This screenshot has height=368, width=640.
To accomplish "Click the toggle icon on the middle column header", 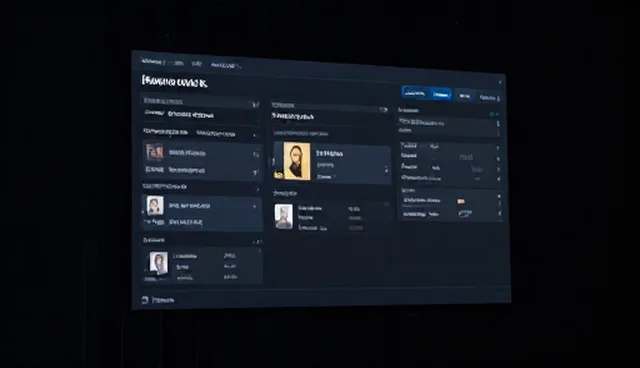I will click(383, 110).
